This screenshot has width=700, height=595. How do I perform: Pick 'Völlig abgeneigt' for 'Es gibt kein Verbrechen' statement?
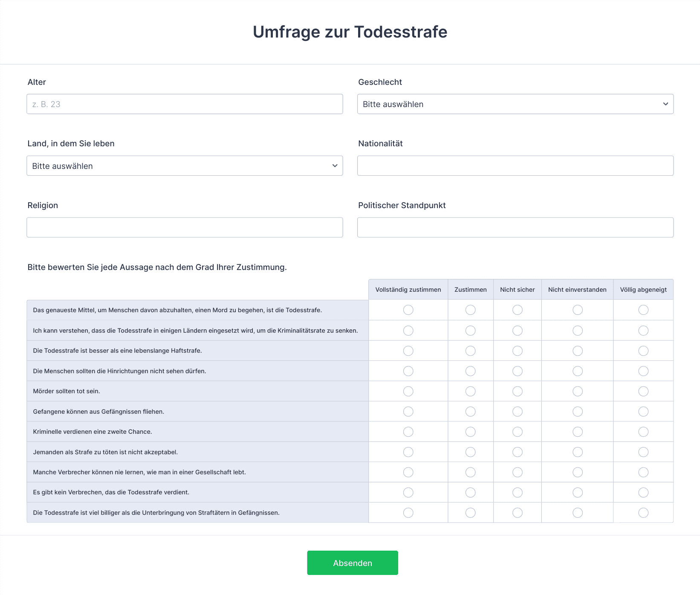[x=643, y=493]
